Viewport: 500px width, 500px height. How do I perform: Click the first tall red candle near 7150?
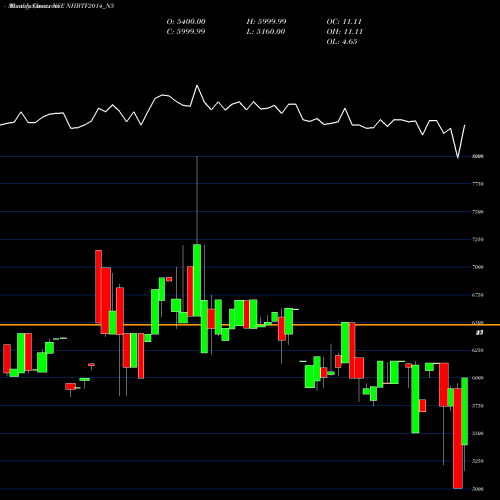click(98, 286)
